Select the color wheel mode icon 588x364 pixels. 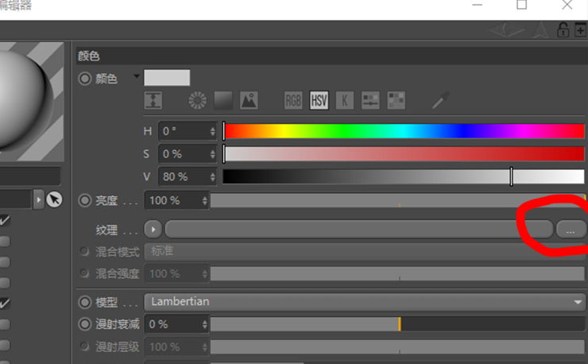(197, 100)
